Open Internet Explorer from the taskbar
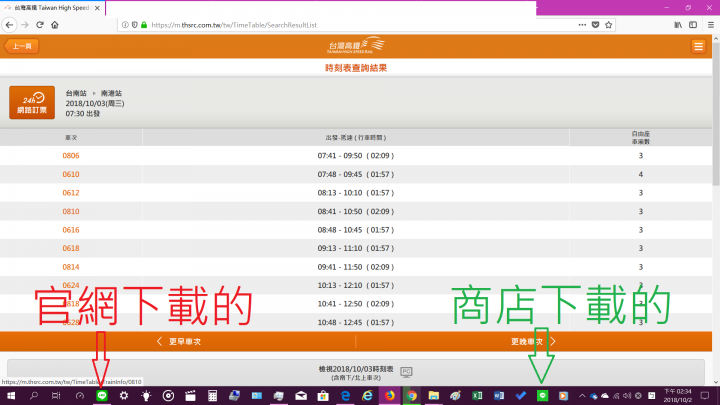Screen dimensions: 720x405 click(367, 396)
